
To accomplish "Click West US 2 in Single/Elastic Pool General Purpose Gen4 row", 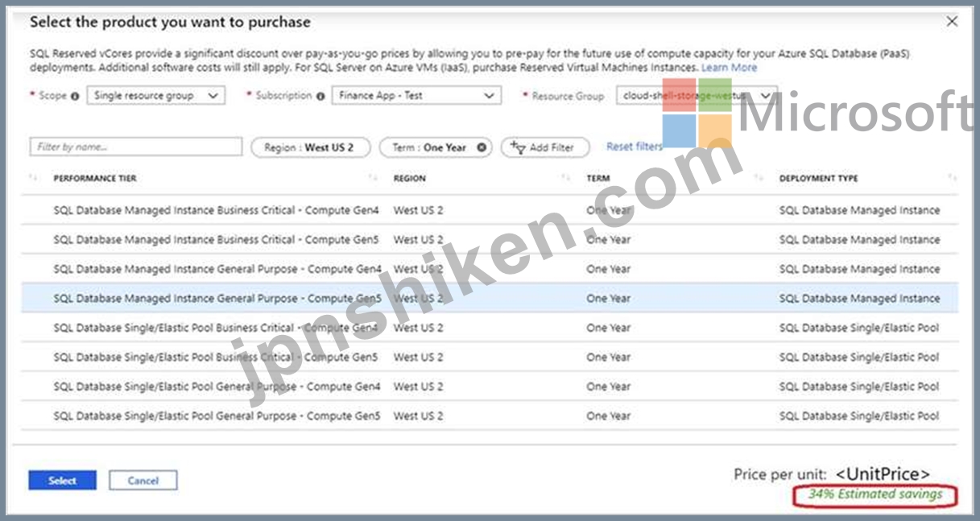I will (418, 387).
